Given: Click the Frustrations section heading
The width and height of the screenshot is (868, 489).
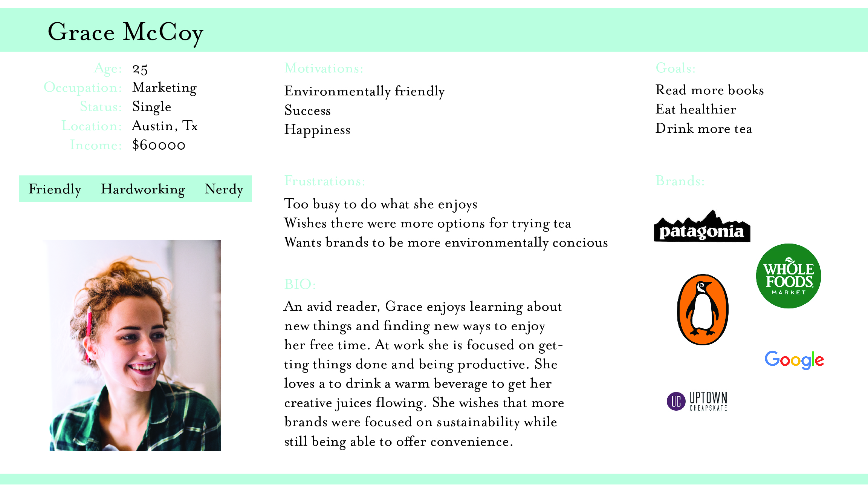Looking at the screenshot, I should click(x=325, y=181).
